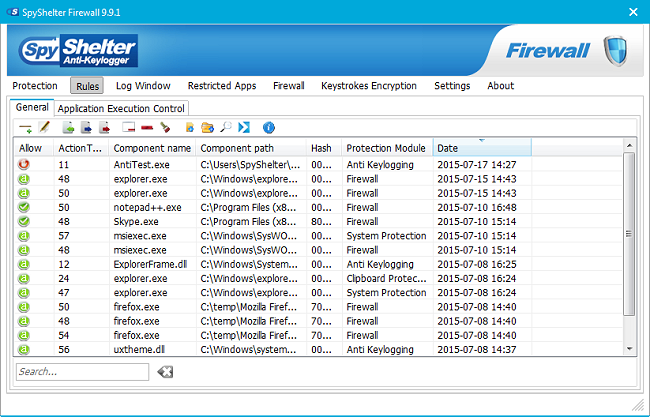Image resolution: width=650 pixels, height=417 pixels.
Task: Sort by Component path column header
Action: point(251,148)
